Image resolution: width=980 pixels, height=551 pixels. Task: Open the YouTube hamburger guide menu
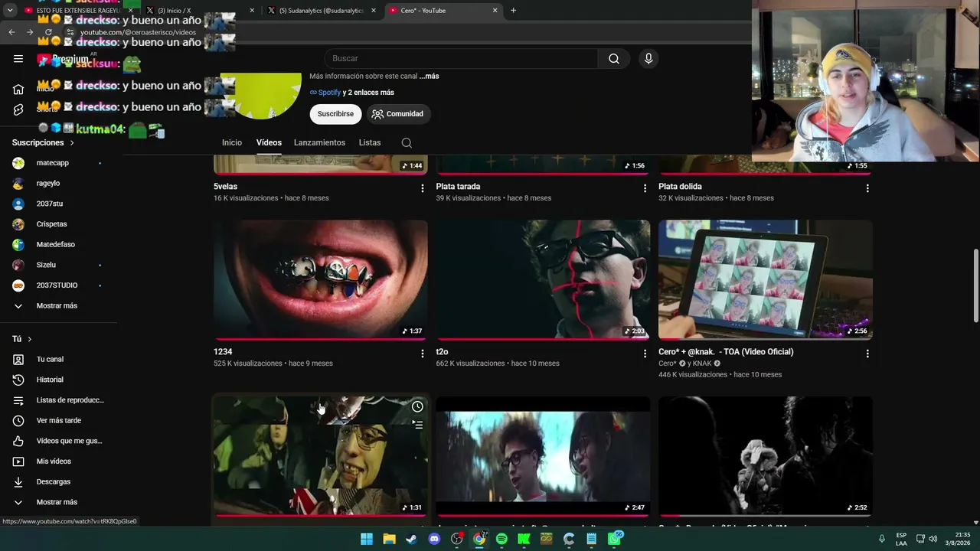tap(18, 59)
